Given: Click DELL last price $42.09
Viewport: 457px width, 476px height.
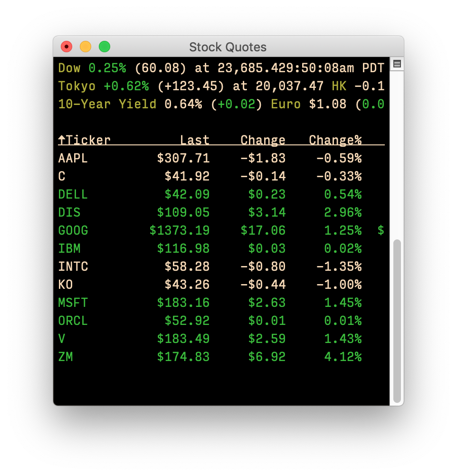Looking at the screenshot, I should [x=187, y=194].
